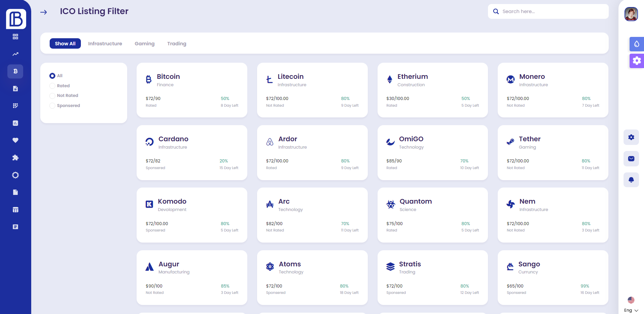This screenshot has height=314, width=644.
Task: Open the sidebar heart icon
Action: [15, 140]
